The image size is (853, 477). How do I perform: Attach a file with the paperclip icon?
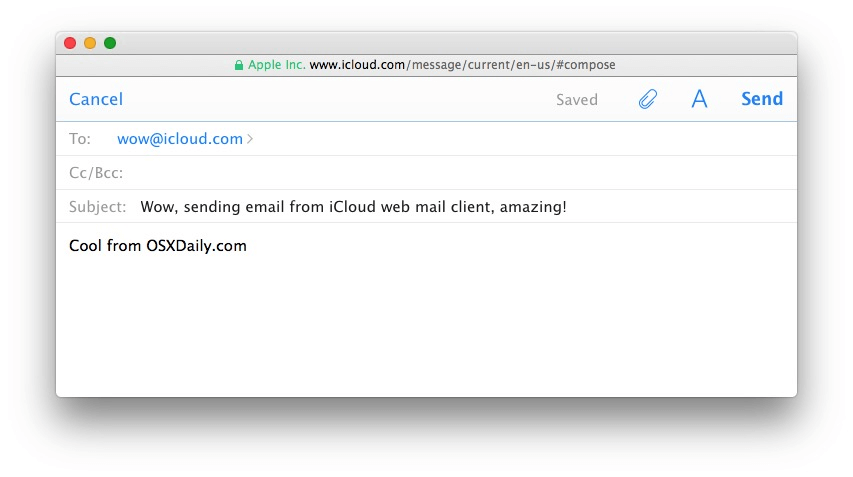[648, 99]
